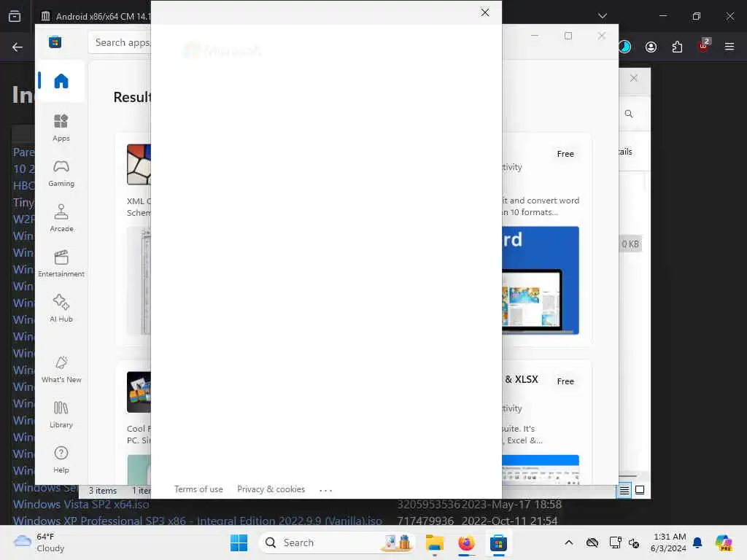Viewport: 747px width, 560px height.
Task: Open Home in Microsoft Store sidebar
Action: point(61,81)
